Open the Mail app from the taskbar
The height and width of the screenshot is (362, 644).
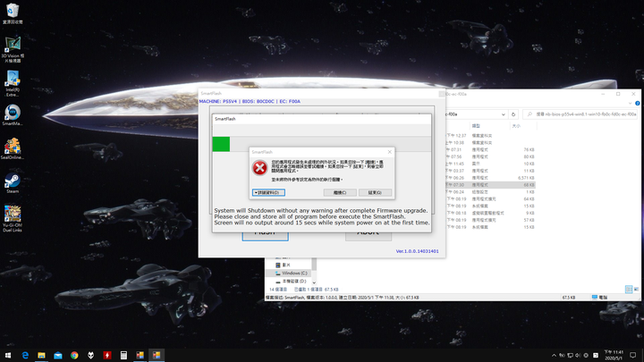(58, 355)
